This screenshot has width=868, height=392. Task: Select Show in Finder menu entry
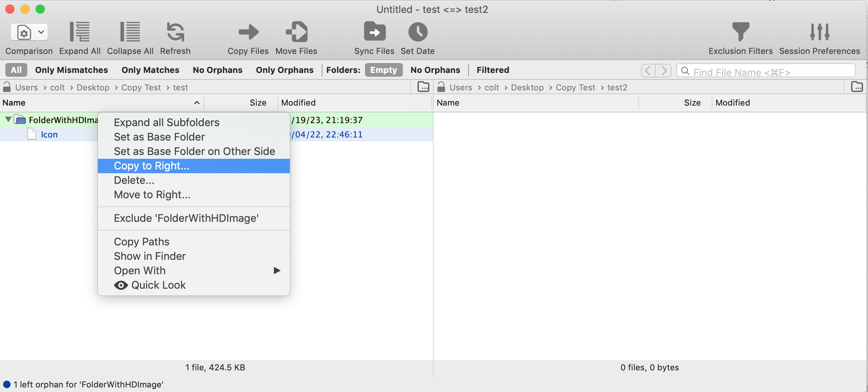click(x=150, y=256)
